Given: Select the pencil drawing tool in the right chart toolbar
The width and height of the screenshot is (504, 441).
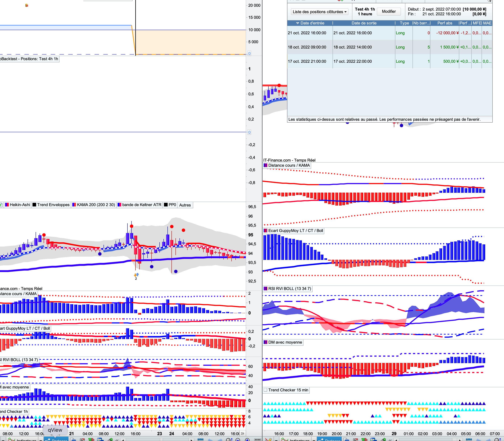Looking at the screenshot, I should pos(268,440).
